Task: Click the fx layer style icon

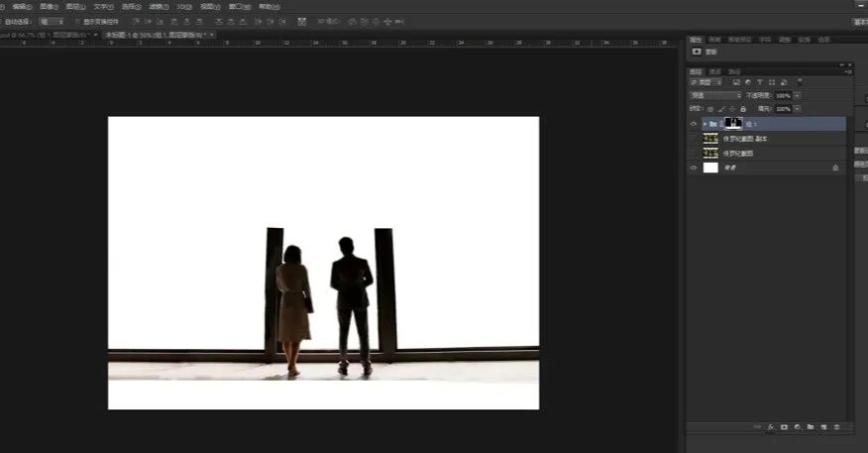Action: point(771,427)
